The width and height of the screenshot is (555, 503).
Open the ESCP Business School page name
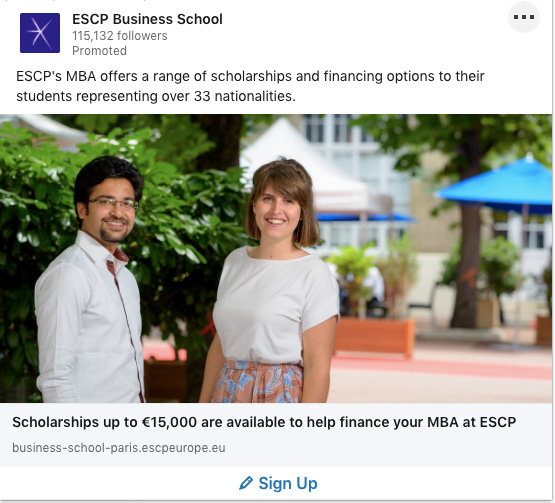tap(147, 19)
